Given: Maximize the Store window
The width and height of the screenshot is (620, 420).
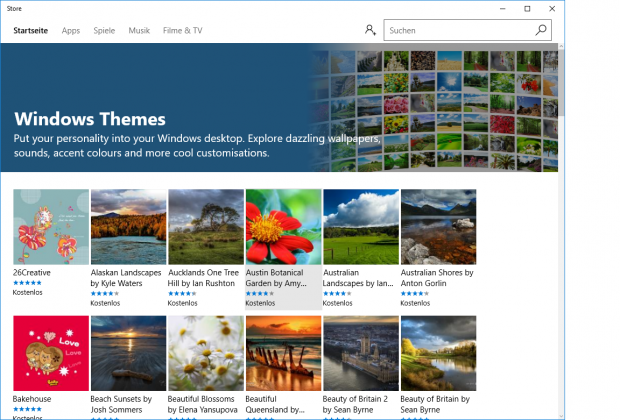Looking at the screenshot, I should [527, 8].
